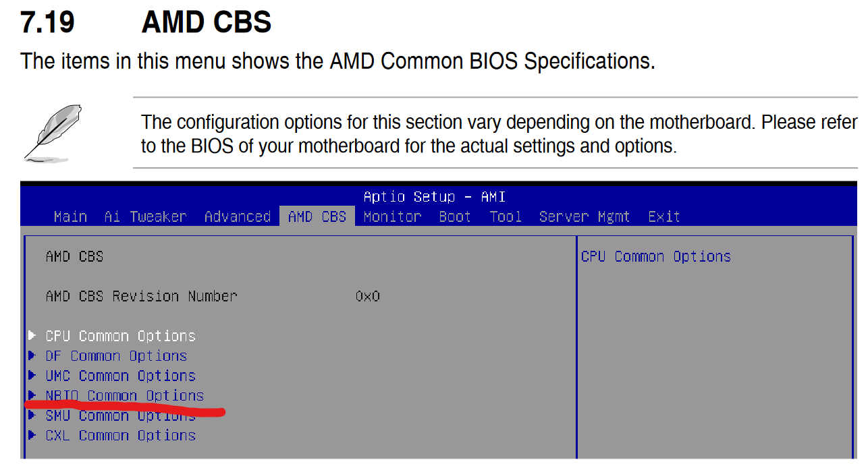The width and height of the screenshot is (868, 470).
Task: Click AMD CBS Revision Number value
Action: 368,296
